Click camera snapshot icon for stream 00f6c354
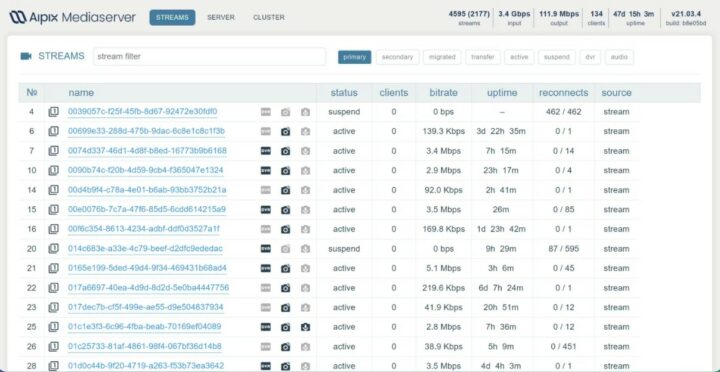This screenshot has width=720, height=372. [286, 229]
